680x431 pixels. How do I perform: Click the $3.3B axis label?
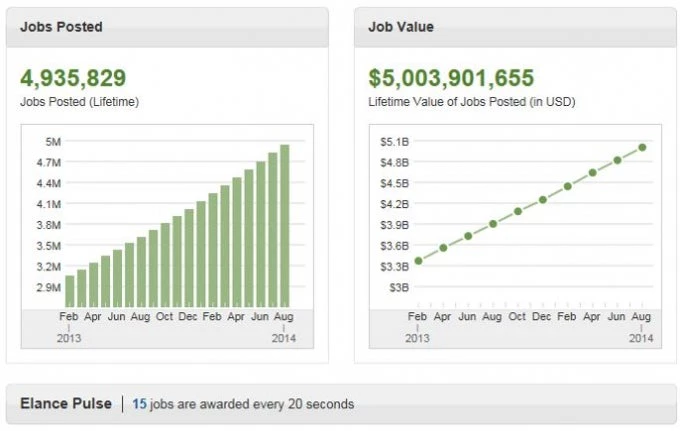tap(395, 267)
